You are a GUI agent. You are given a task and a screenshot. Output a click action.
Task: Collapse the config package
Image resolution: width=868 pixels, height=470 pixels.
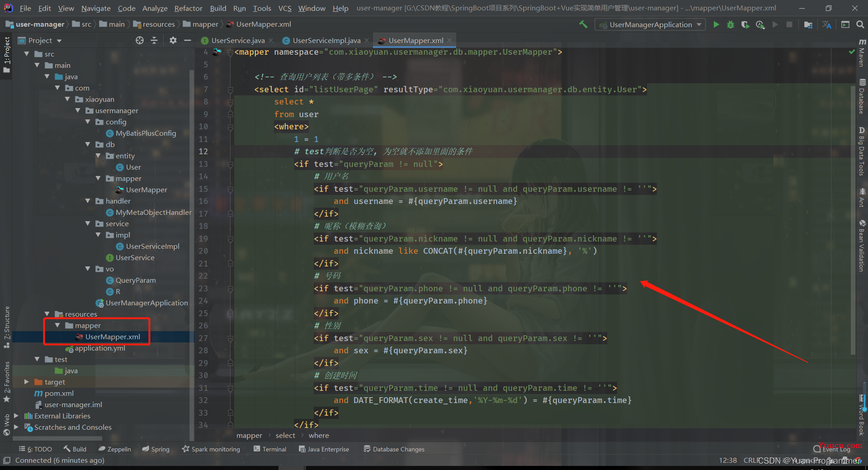tap(88, 122)
